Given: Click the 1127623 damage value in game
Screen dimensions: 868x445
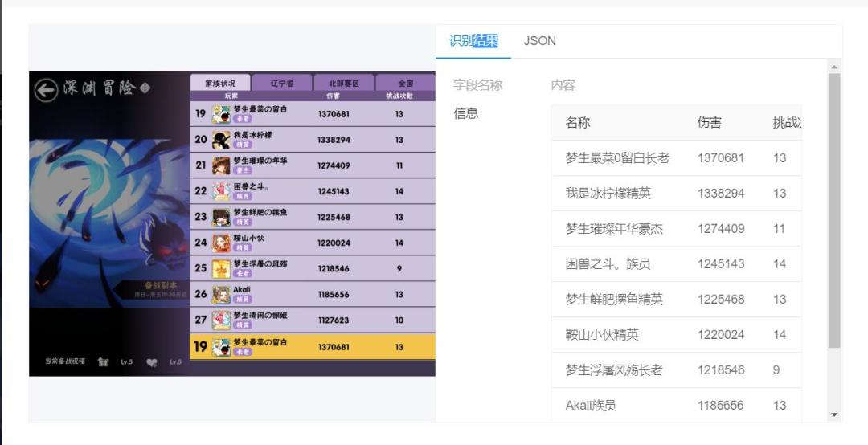Looking at the screenshot, I should (x=334, y=320).
